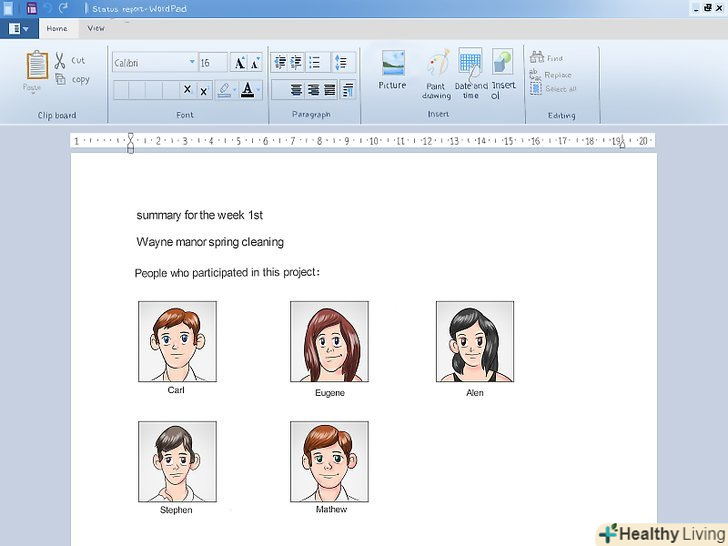Image resolution: width=728 pixels, height=546 pixels.
Task: Click the Paste clipboard icon
Action: 36,67
